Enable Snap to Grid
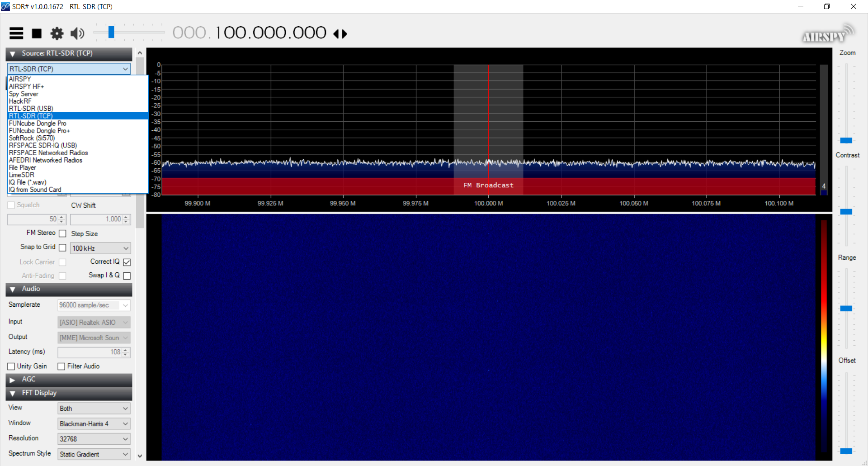 pyautogui.click(x=62, y=247)
